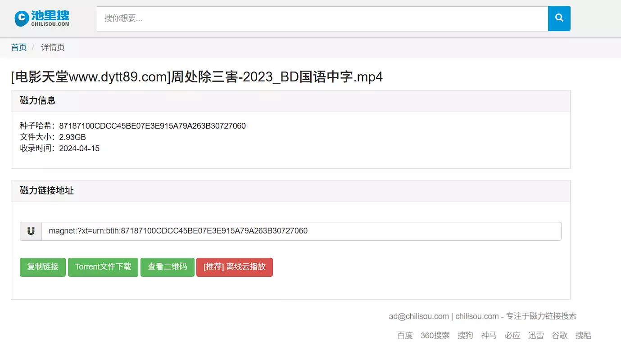The width and height of the screenshot is (621, 364).
Task: Open the 神马 footer link
Action: pos(489,336)
